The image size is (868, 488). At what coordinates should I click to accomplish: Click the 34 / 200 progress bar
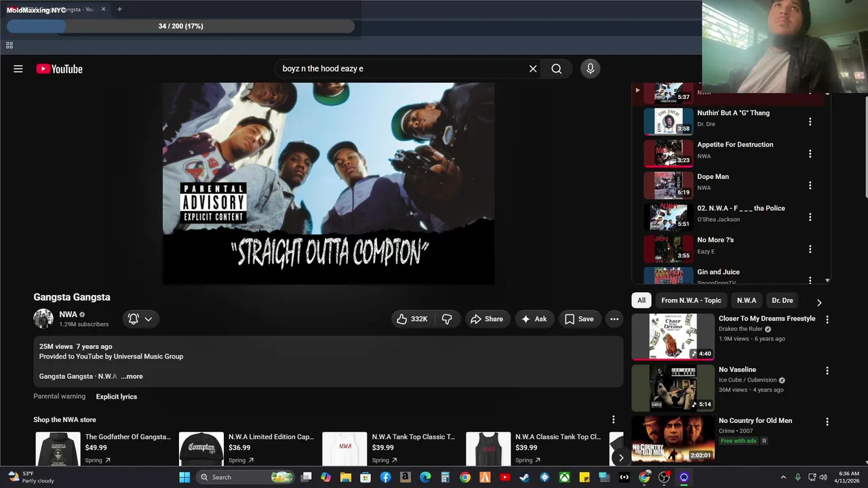[181, 26]
